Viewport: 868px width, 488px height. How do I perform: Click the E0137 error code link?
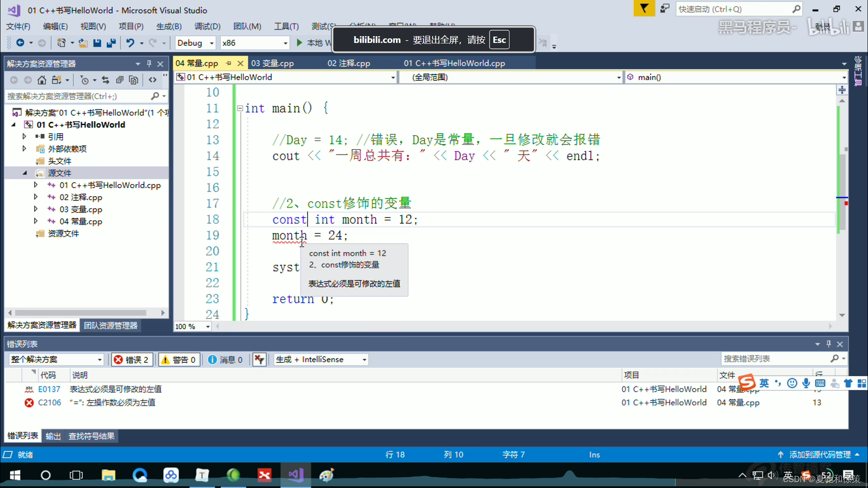click(49, 389)
